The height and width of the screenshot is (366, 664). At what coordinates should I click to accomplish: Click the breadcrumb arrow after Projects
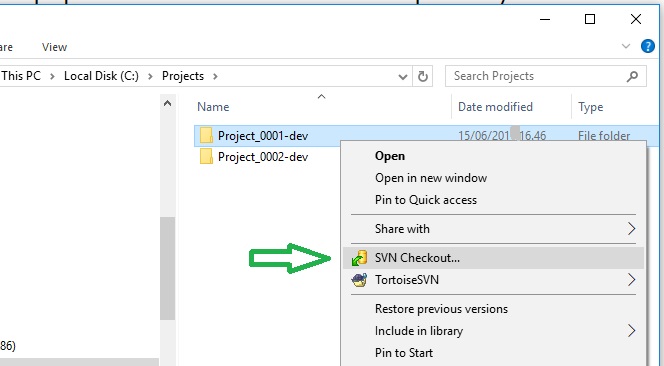coord(215,77)
